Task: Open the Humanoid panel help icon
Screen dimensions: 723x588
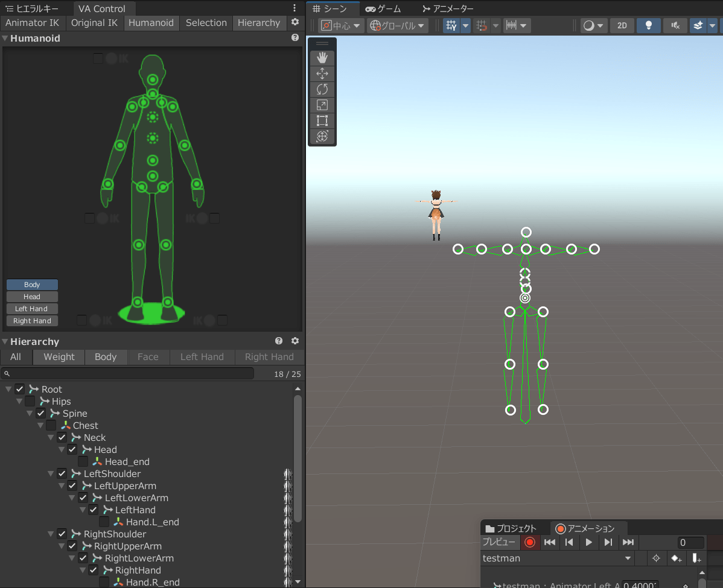Action: [295, 37]
